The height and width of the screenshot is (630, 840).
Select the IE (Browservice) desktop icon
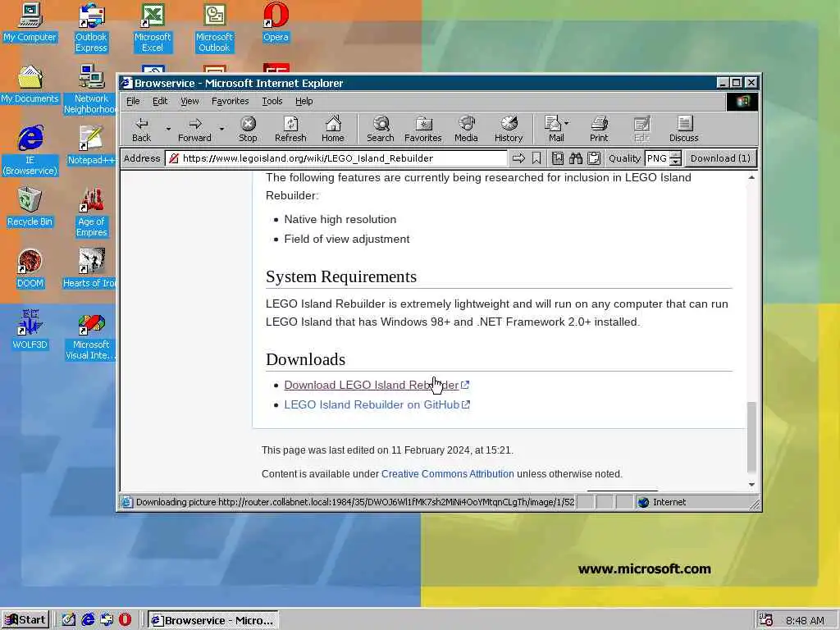[x=30, y=151]
